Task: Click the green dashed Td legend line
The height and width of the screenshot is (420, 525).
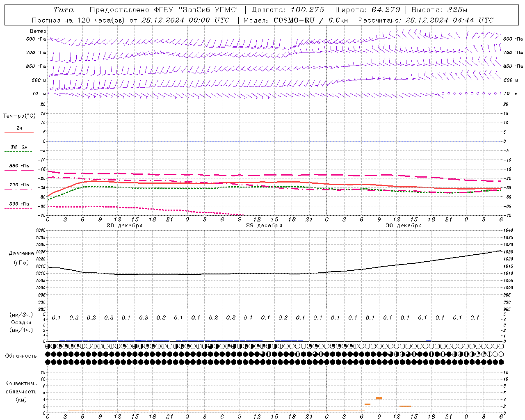Action: [19, 152]
